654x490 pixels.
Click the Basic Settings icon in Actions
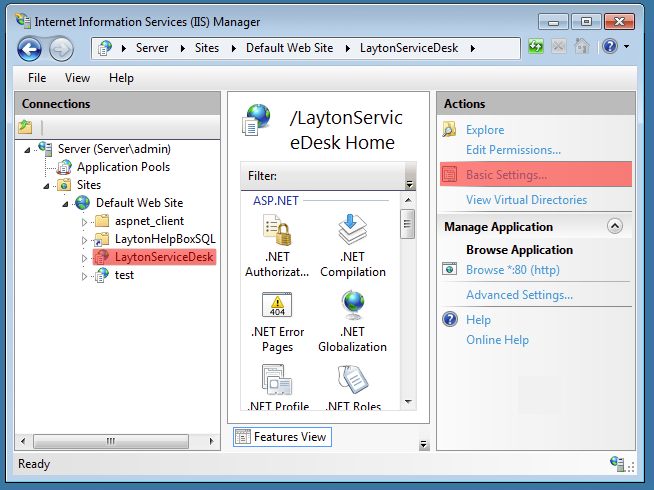(450, 174)
